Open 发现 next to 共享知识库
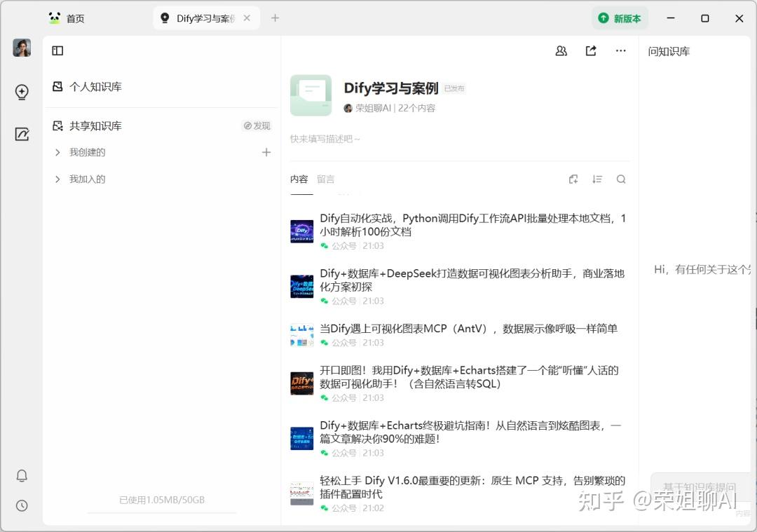757x532 pixels. click(257, 125)
